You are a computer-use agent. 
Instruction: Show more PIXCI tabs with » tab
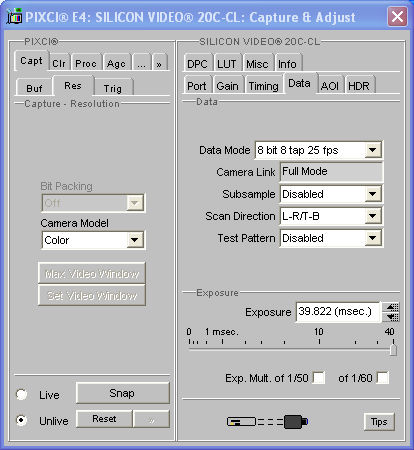(159, 63)
